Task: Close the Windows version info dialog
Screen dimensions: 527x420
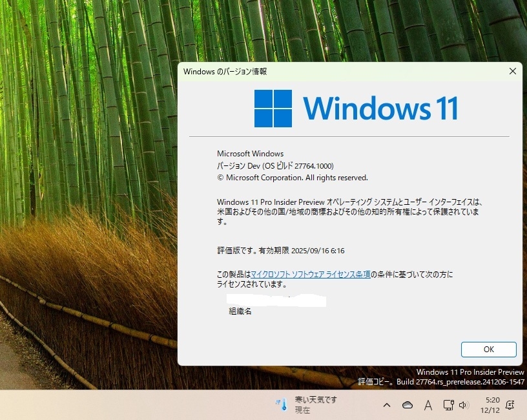Action: click(513, 71)
